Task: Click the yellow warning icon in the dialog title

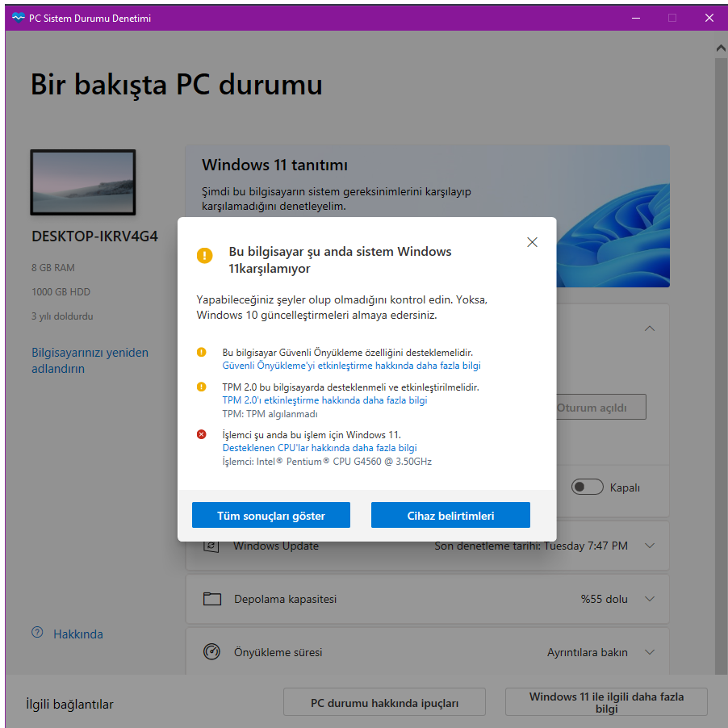Action: click(204, 255)
